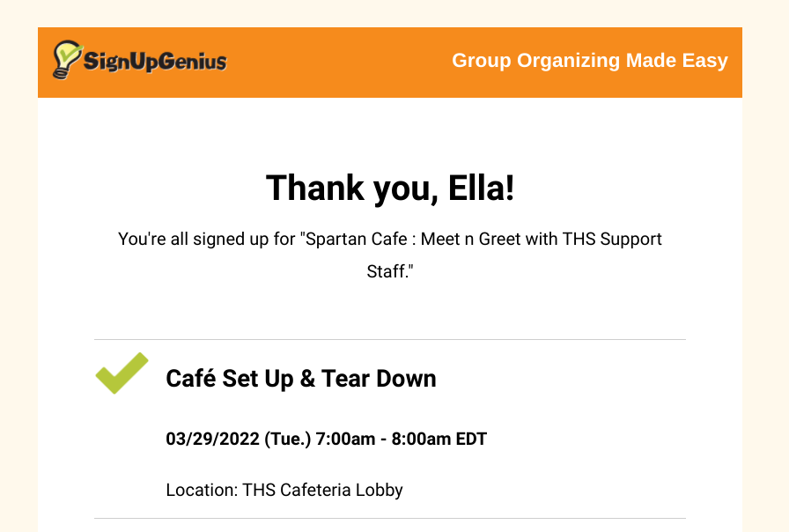
Task: Click the "Thank you, Ella!" heading
Action: (x=390, y=188)
